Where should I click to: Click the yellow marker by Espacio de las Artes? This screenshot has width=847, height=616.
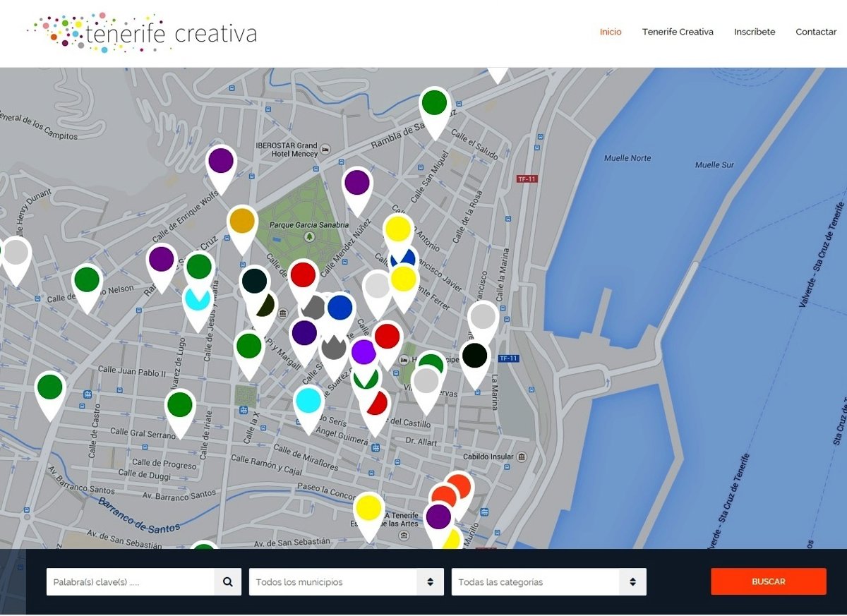pyautogui.click(x=368, y=509)
